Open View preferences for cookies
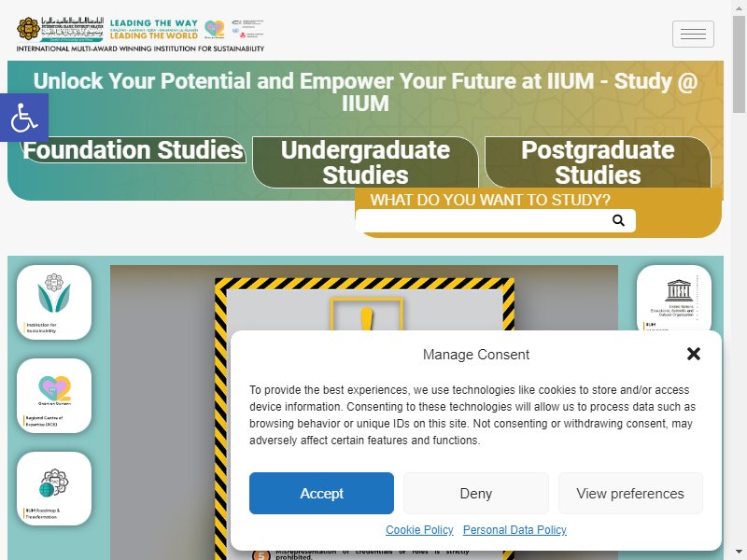 [x=630, y=493]
